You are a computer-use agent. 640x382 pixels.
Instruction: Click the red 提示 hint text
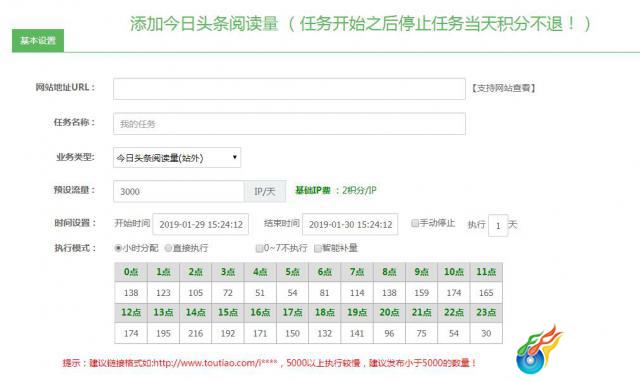pyautogui.click(x=269, y=363)
